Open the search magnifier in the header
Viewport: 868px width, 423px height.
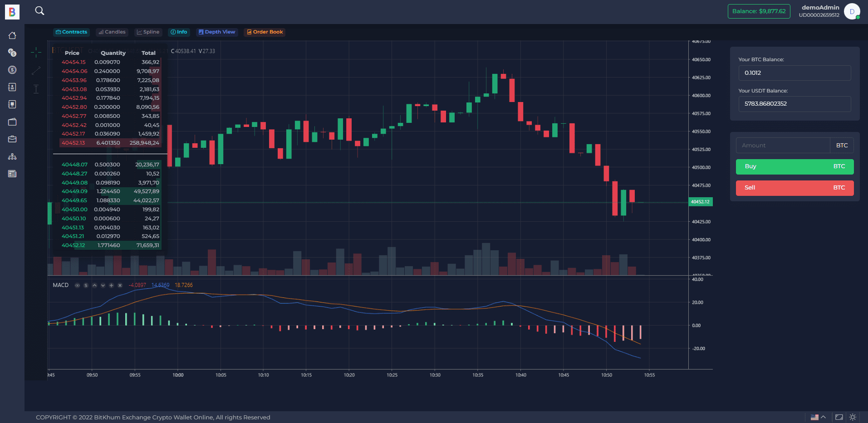(39, 10)
